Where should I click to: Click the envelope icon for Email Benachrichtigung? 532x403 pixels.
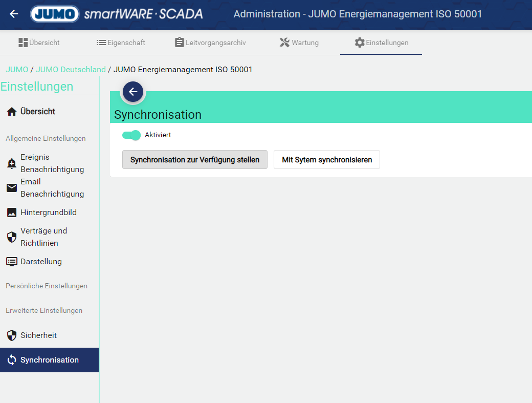click(11, 188)
